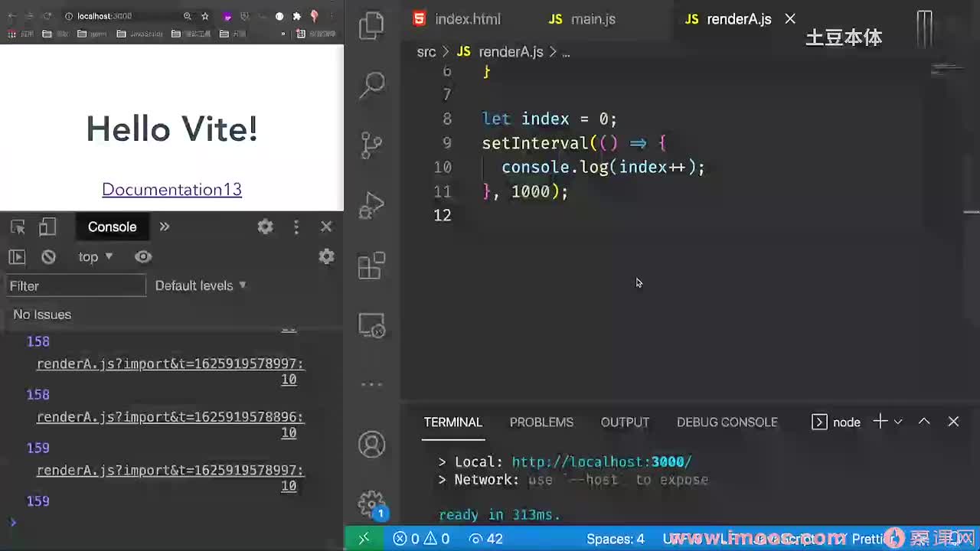Open the browser Extensions puzzle icon

(297, 16)
